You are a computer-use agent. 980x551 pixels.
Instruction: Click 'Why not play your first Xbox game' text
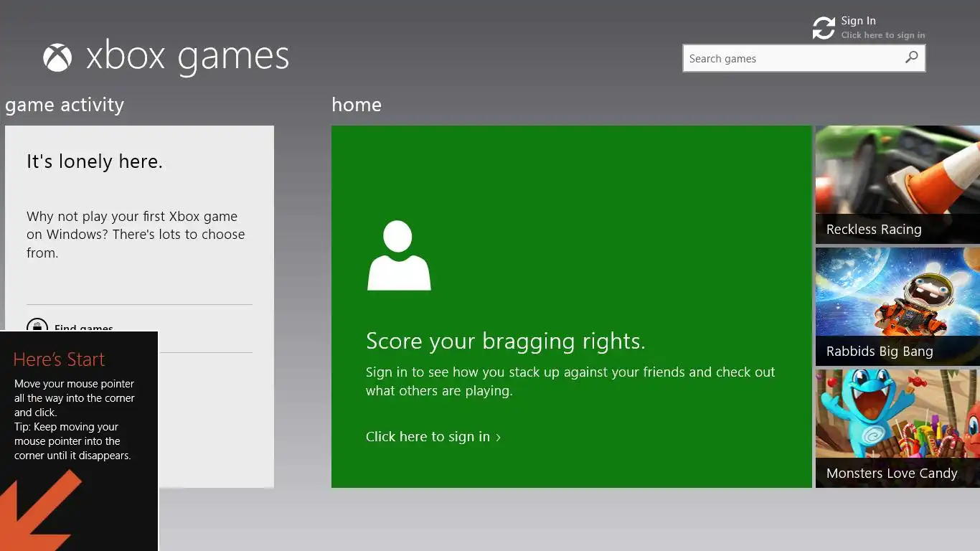click(136, 235)
